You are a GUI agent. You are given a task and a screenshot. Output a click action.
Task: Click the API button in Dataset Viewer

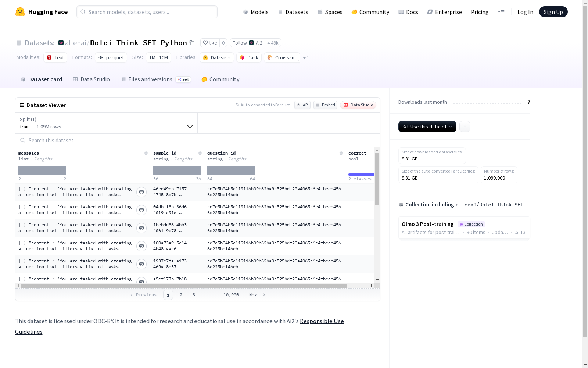tap(302, 105)
